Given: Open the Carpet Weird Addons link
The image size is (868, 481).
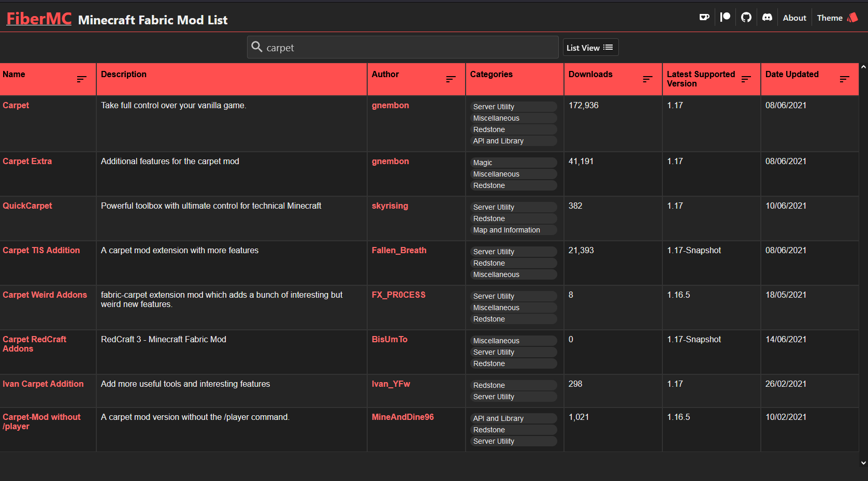Looking at the screenshot, I should tap(45, 295).
